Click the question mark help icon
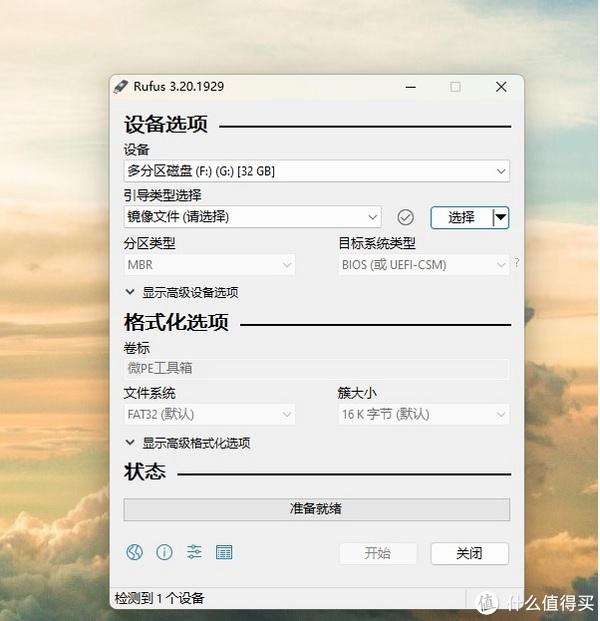Image resolution: width=600 pixels, height=621 pixels. (x=516, y=263)
